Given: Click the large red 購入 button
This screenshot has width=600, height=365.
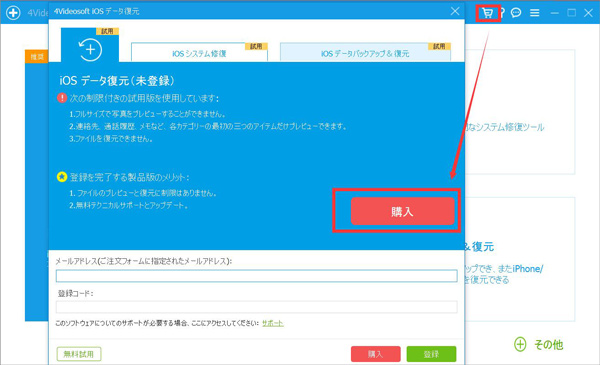Looking at the screenshot, I should pyautogui.click(x=403, y=211).
